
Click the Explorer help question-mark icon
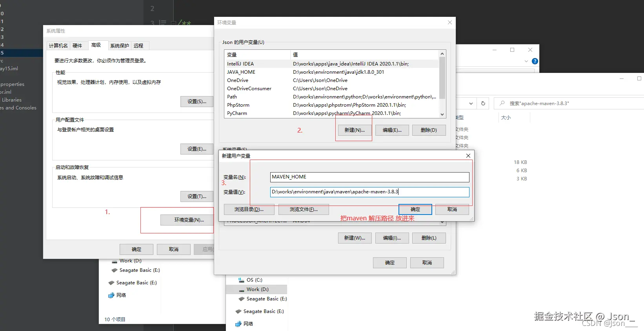(x=535, y=61)
